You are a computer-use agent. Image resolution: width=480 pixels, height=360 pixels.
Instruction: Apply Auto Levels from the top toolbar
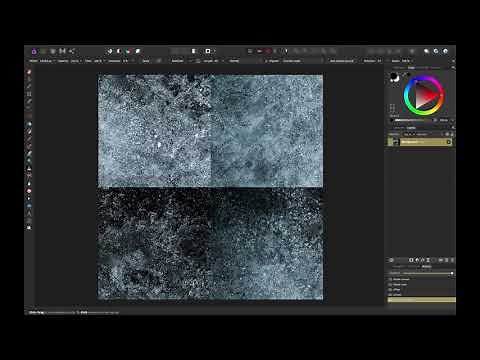[110, 51]
